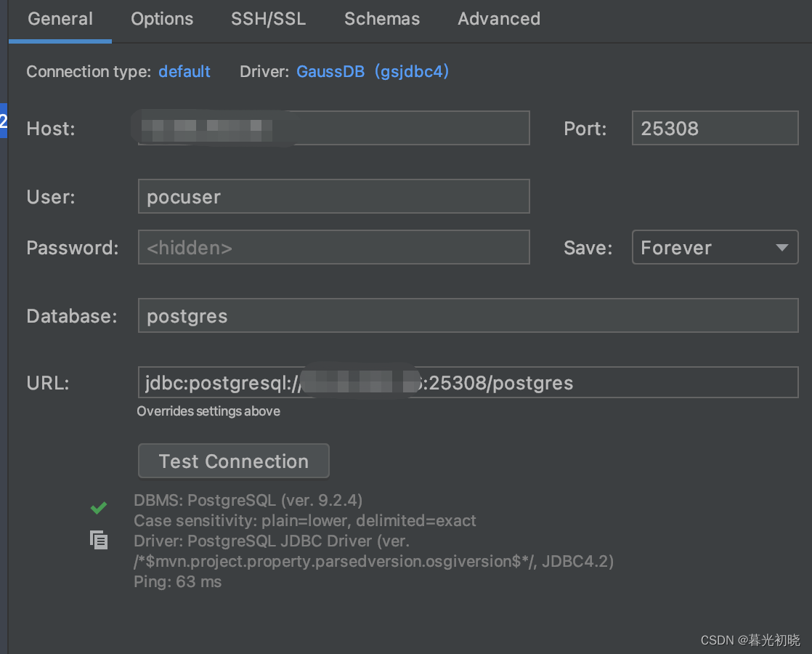Open the connection type 'default' link
Viewport: 812px width, 654px height.
click(x=184, y=71)
